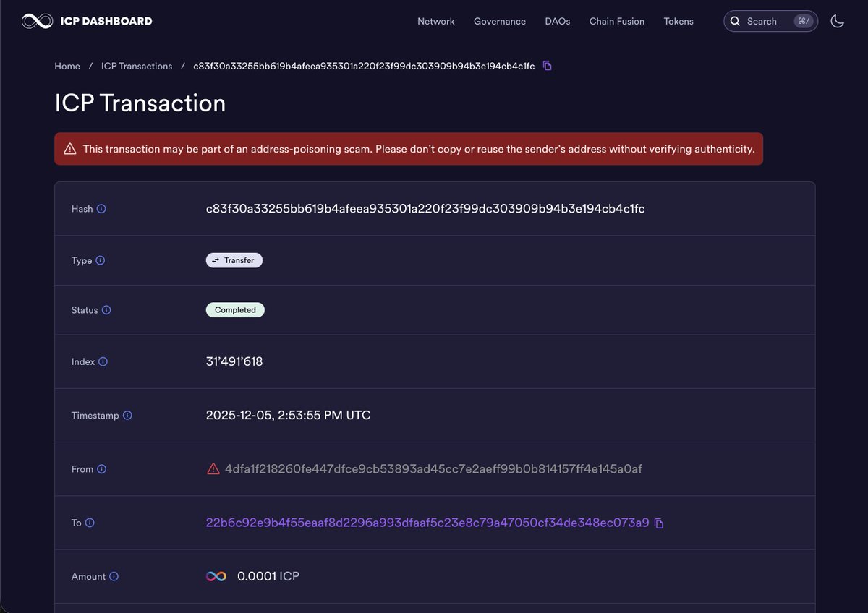The height and width of the screenshot is (613, 868).
Task: Open the Network menu
Action: [435, 21]
